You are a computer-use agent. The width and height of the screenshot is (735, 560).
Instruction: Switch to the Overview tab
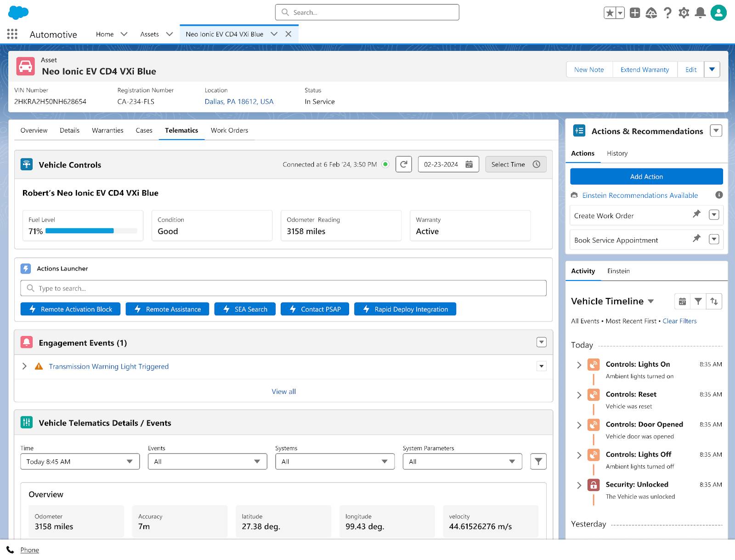pyautogui.click(x=34, y=130)
